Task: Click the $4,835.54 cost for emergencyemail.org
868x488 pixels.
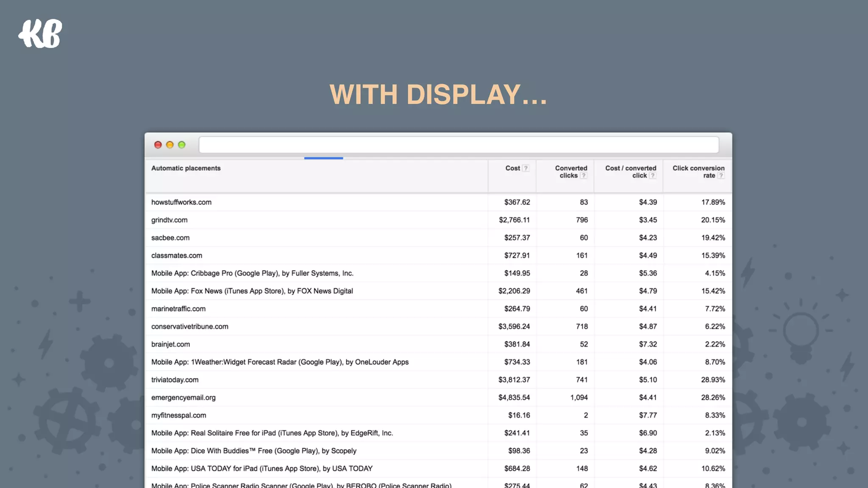Action: coord(514,398)
